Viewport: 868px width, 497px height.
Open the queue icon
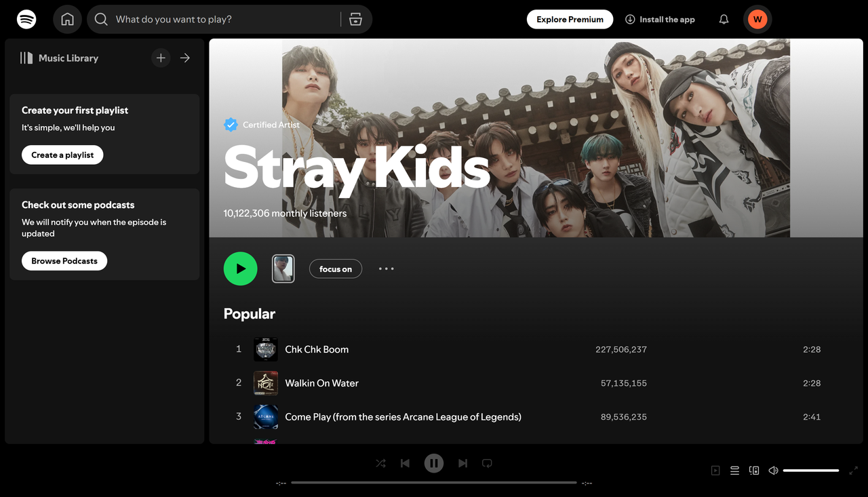click(734, 470)
